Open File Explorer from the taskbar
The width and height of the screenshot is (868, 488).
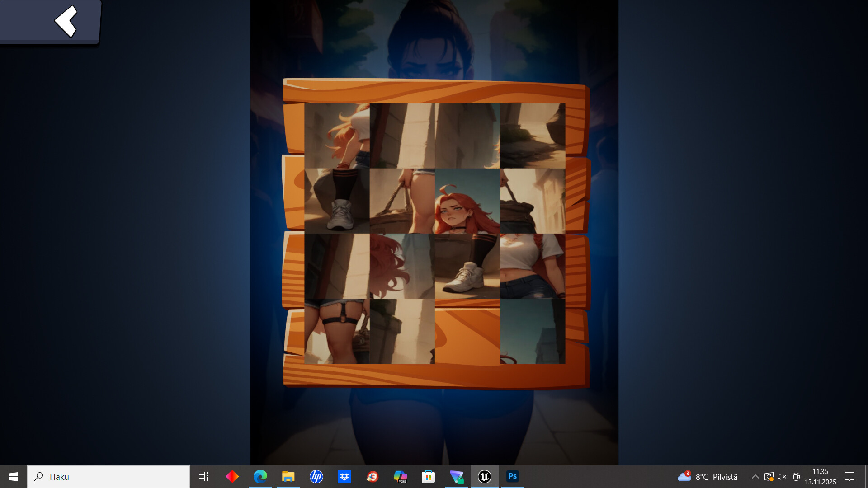288,476
